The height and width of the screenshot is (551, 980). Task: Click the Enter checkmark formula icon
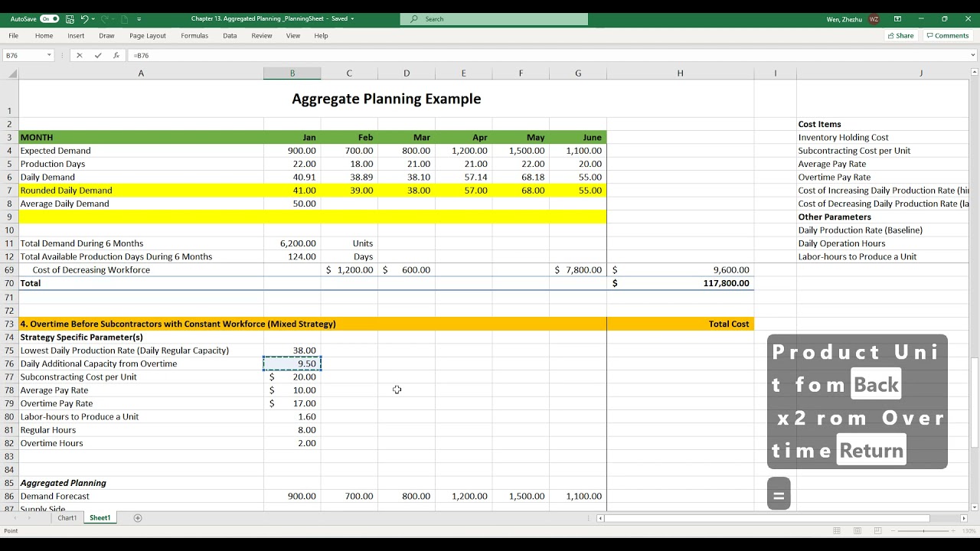click(97, 55)
